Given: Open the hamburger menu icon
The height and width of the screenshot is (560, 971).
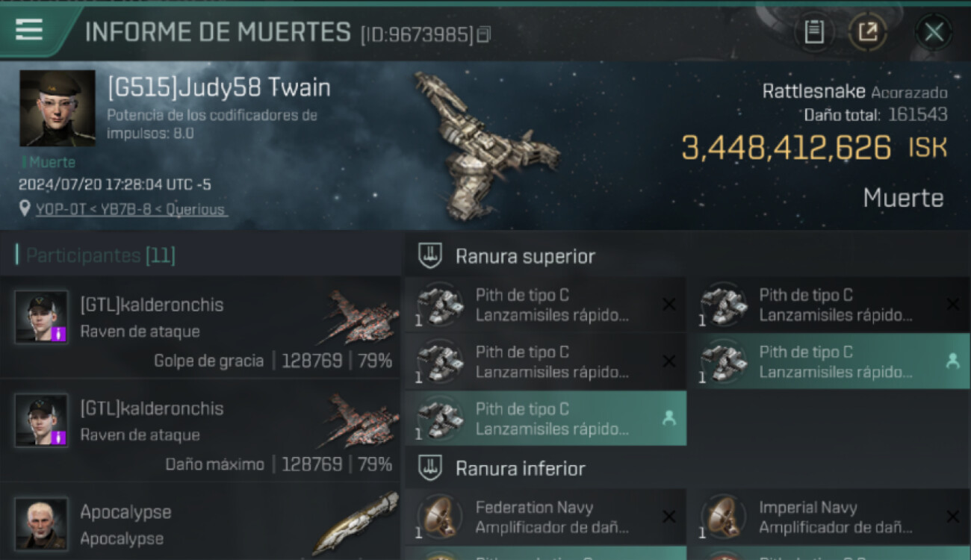Looking at the screenshot, I should coord(28,30).
